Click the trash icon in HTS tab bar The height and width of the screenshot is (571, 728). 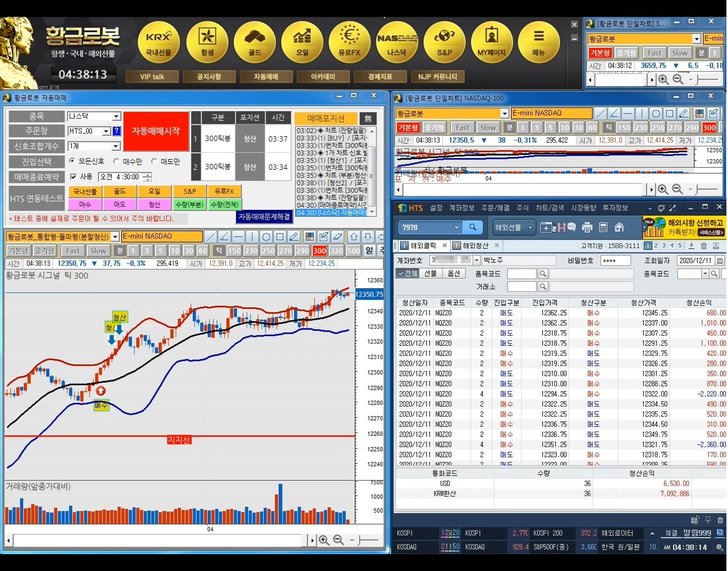tap(704, 246)
